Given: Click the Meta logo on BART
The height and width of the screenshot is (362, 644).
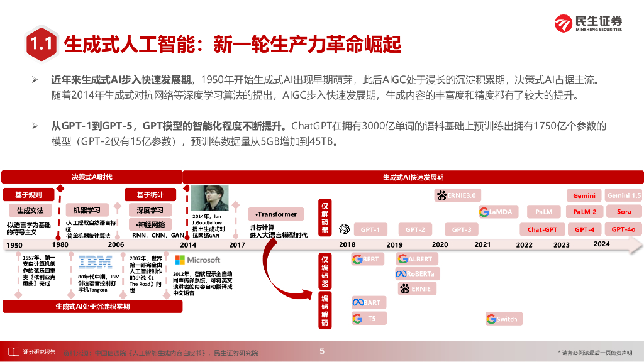Looking at the screenshot, I should pos(358,302).
